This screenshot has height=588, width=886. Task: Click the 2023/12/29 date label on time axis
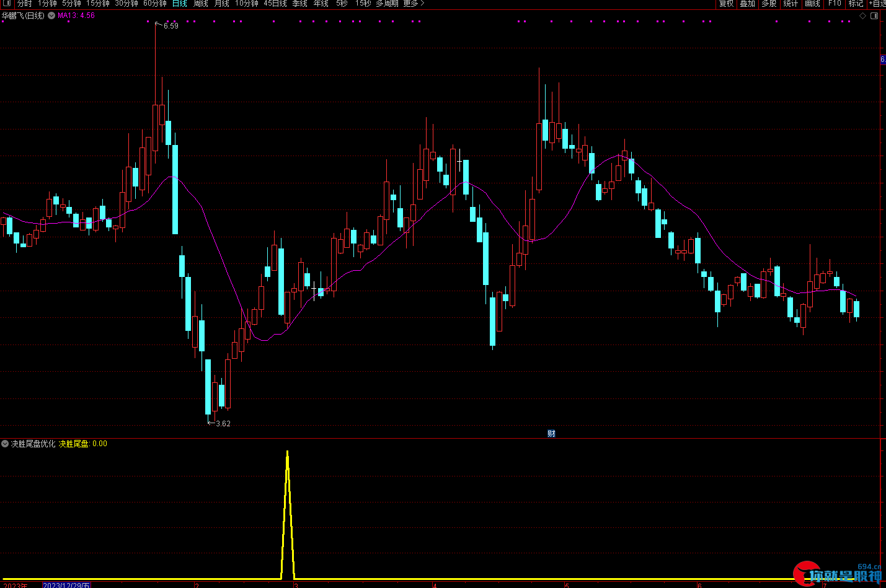pyautogui.click(x=66, y=585)
